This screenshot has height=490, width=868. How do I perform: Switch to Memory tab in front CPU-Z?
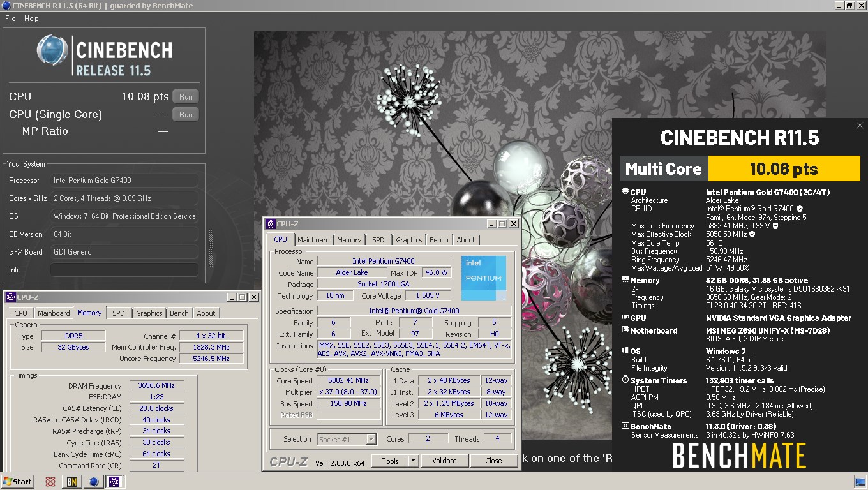point(349,240)
